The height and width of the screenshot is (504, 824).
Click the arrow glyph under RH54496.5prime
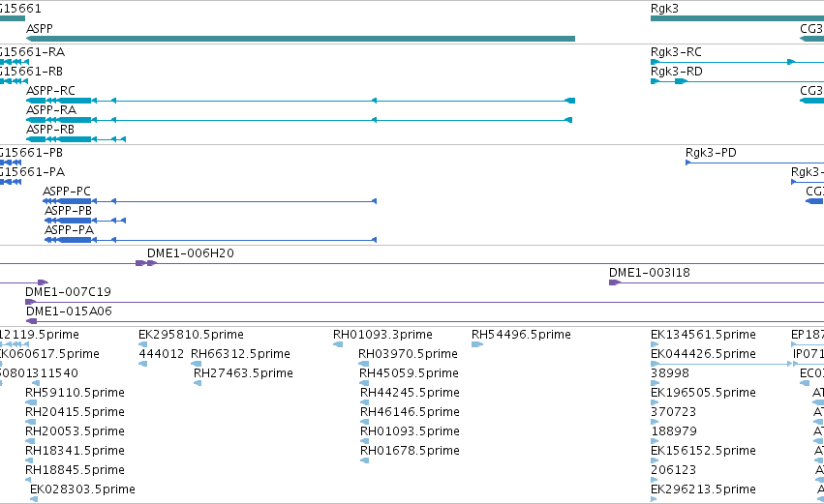(x=477, y=344)
